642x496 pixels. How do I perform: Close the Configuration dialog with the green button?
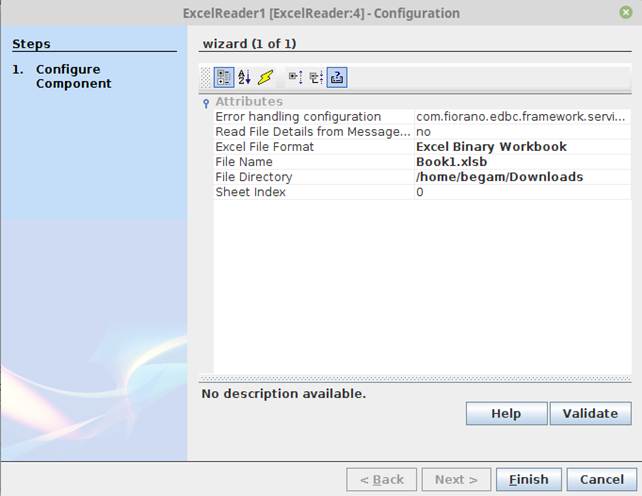tap(626, 13)
